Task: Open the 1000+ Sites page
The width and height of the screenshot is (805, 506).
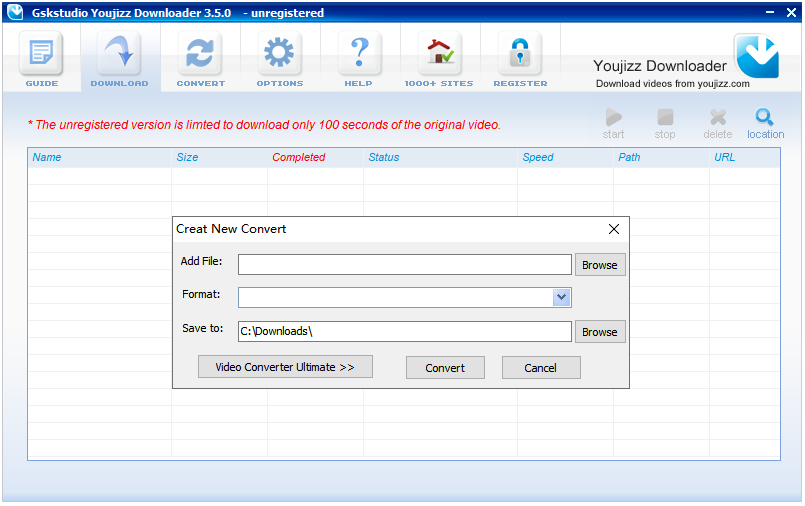Action: tap(439, 59)
